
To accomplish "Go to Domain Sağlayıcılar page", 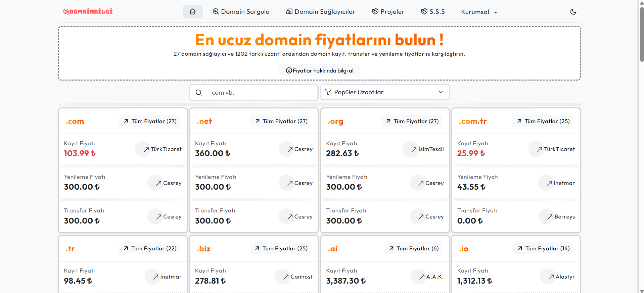I will point(321,12).
